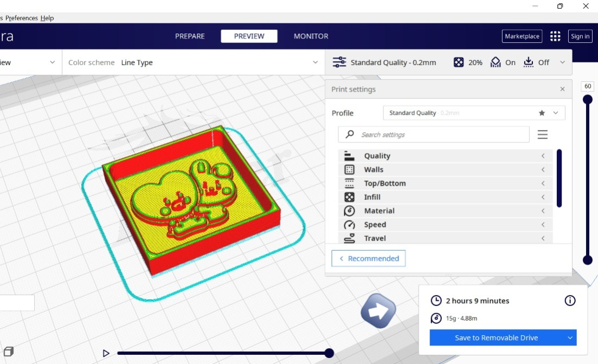Screen dimensions: 598x364
Task: Click the 2 hours 9 minutes estimate
Action: click(x=478, y=301)
